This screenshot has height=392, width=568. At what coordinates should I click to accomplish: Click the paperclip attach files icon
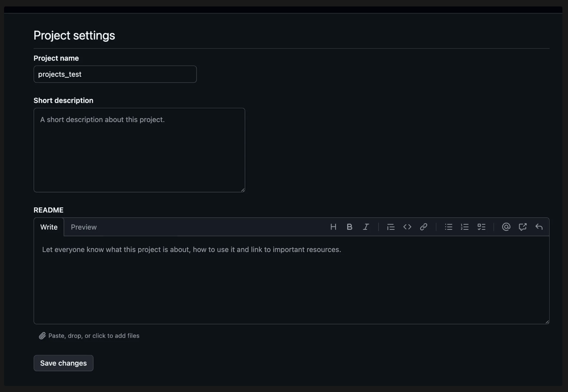(42, 335)
